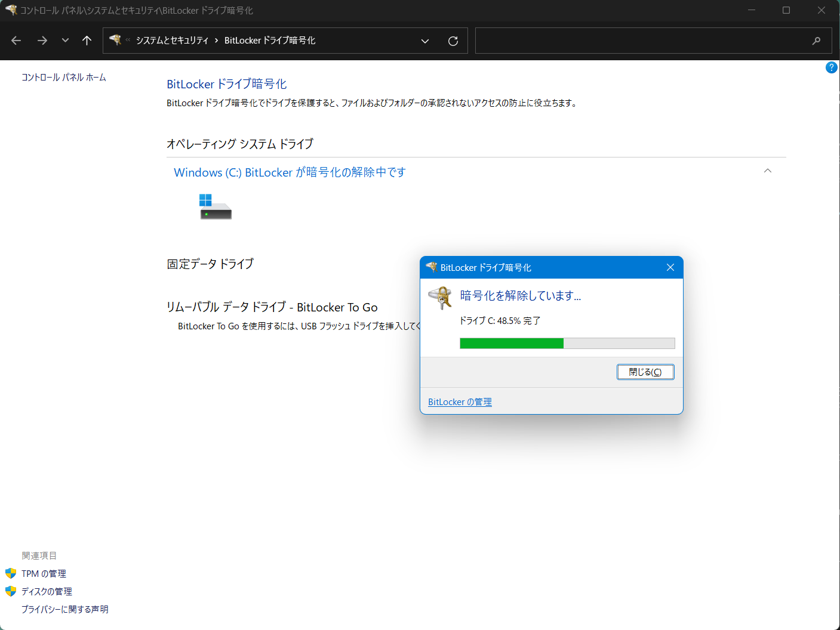Open the recent locations chevron
The image size is (840, 630).
click(x=65, y=41)
